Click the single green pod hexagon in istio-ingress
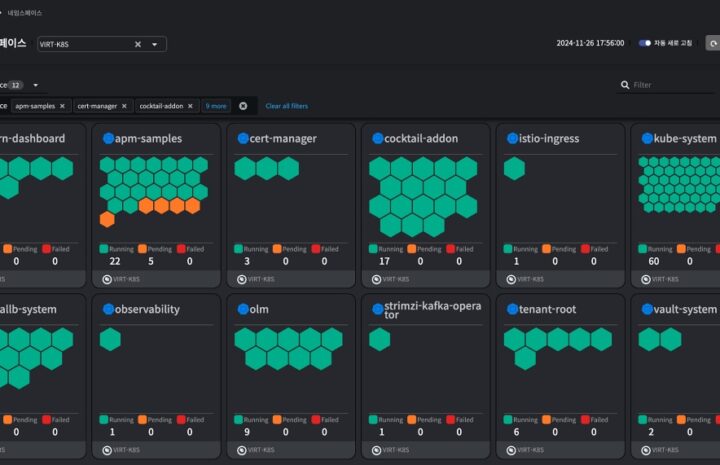Screen dimensions: 720x465 pyautogui.click(x=514, y=168)
